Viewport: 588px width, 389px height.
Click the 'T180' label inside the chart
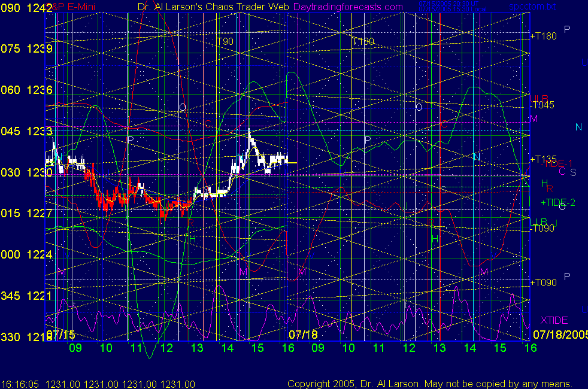(x=363, y=41)
